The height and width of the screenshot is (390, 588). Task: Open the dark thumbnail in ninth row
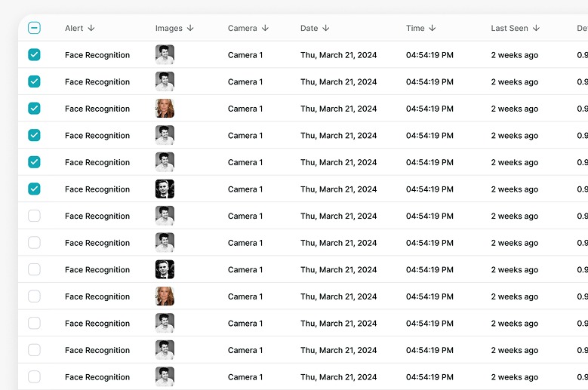point(165,269)
